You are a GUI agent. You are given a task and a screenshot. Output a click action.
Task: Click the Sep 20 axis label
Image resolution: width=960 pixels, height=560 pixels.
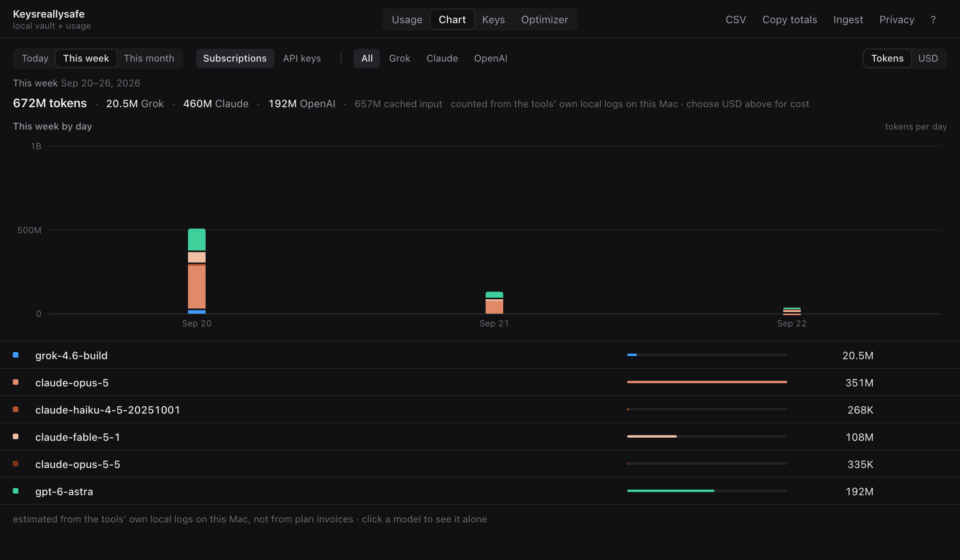pos(197,324)
